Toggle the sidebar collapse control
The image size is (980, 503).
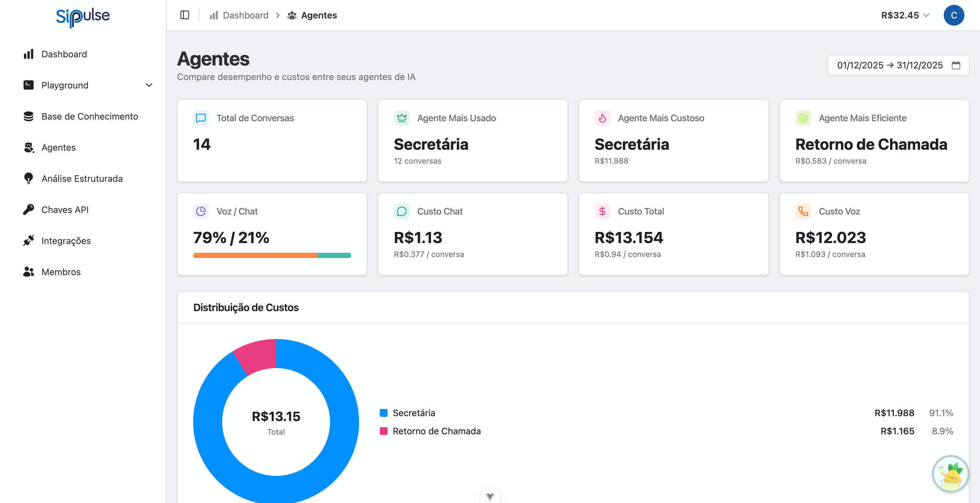pyautogui.click(x=185, y=15)
